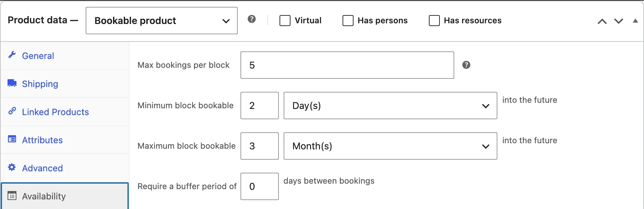Tick the Has resources checkbox
The width and height of the screenshot is (644, 209).
pos(434,21)
